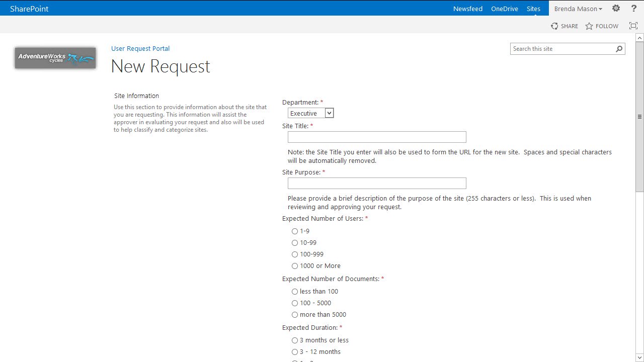Click the Site Information section label
The image size is (644, 362).
point(136,96)
